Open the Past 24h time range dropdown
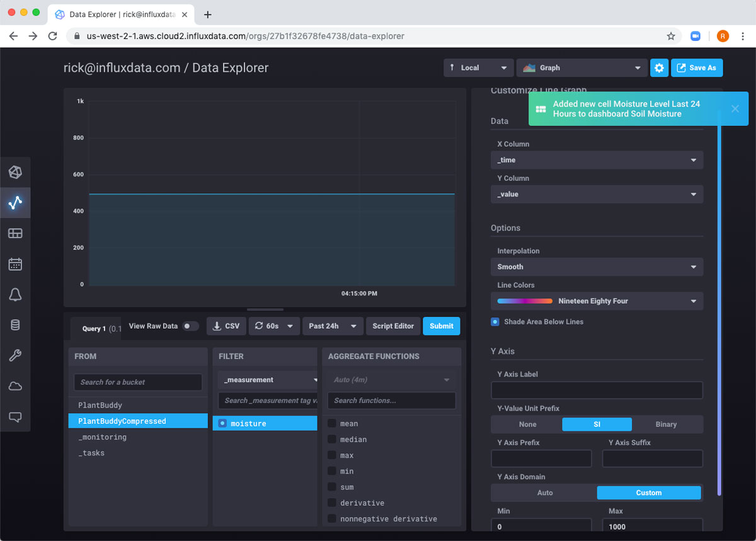756x541 pixels. tap(333, 326)
